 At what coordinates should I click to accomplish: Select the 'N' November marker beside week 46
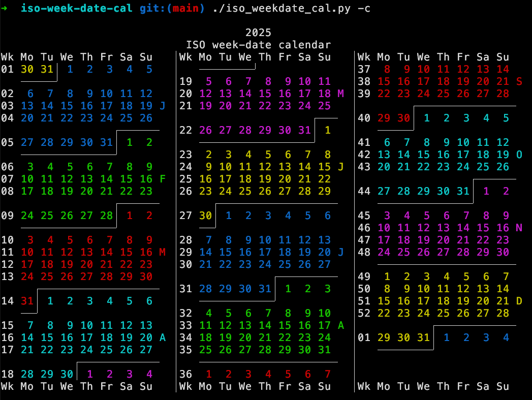[x=520, y=228]
